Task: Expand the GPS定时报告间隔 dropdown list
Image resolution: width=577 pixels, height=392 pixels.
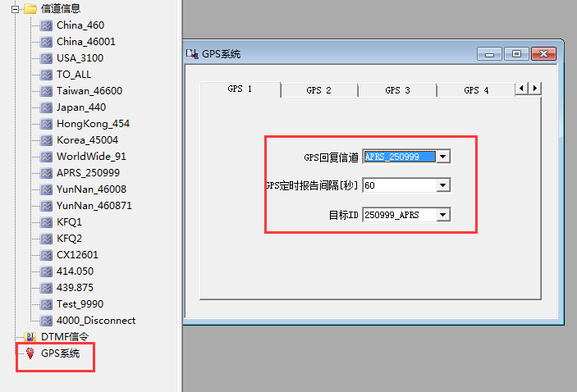Action: tap(443, 185)
